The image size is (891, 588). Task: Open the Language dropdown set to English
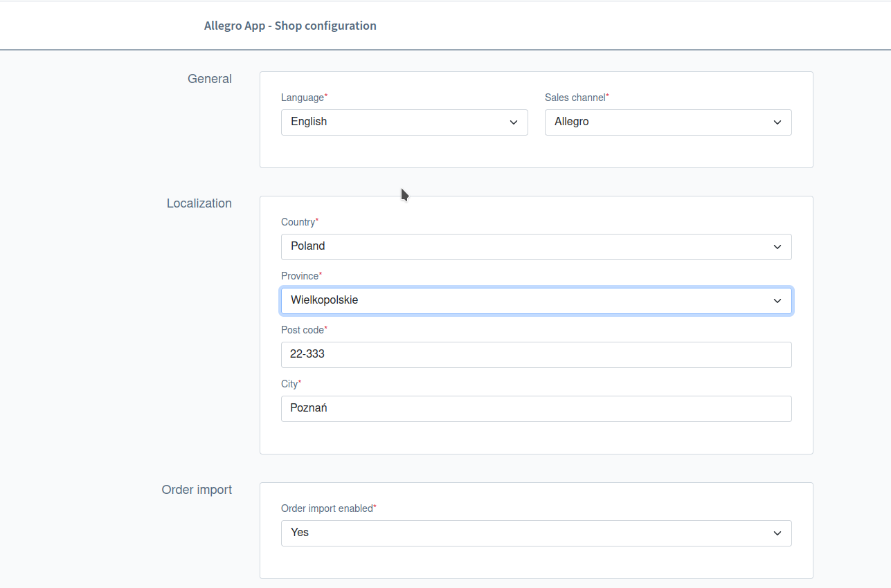point(404,122)
